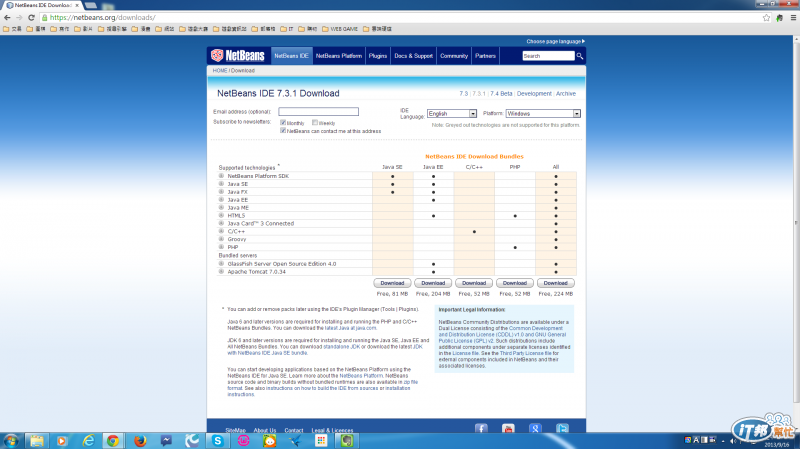Open the Legal & Licences footer link

[332, 431]
